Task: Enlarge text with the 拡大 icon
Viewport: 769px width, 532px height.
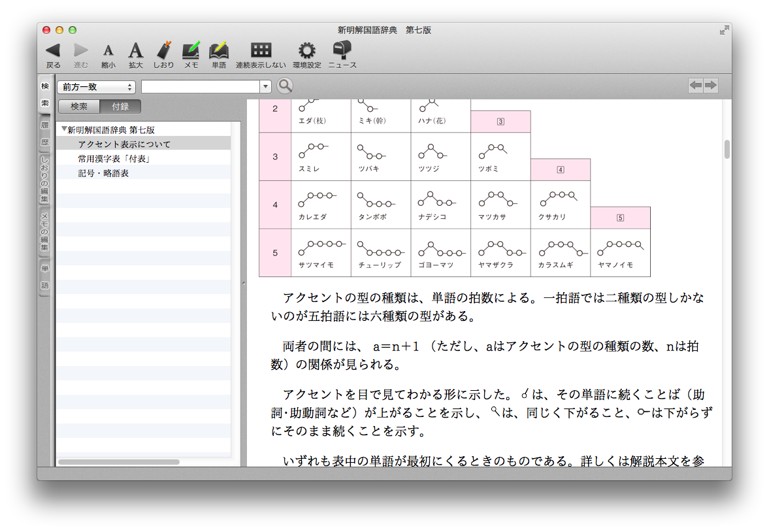Action: point(135,50)
